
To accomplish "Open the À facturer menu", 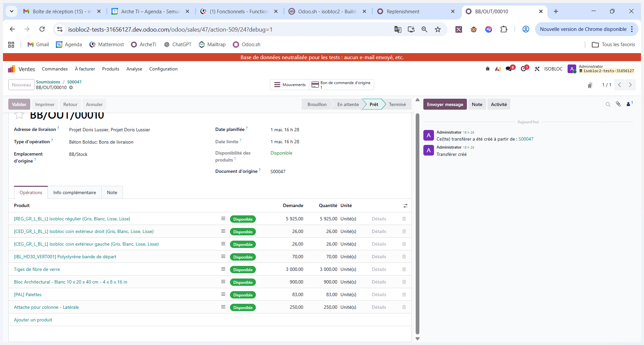I will click(x=85, y=69).
